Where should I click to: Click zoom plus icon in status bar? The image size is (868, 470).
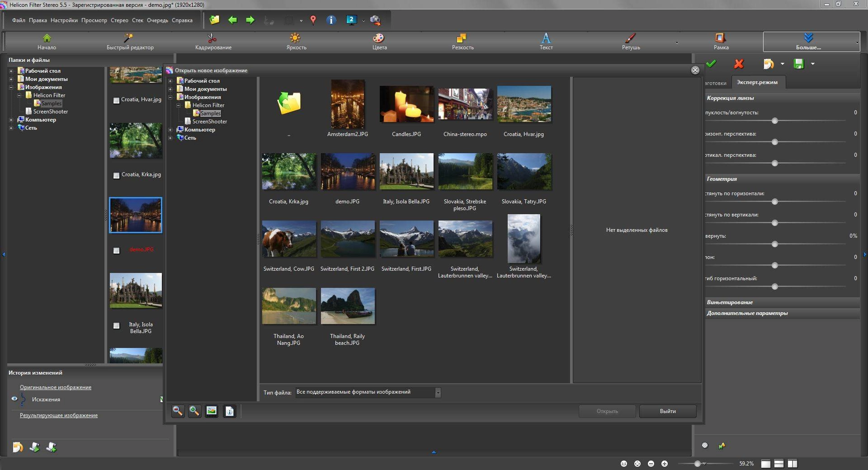[664, 464]
